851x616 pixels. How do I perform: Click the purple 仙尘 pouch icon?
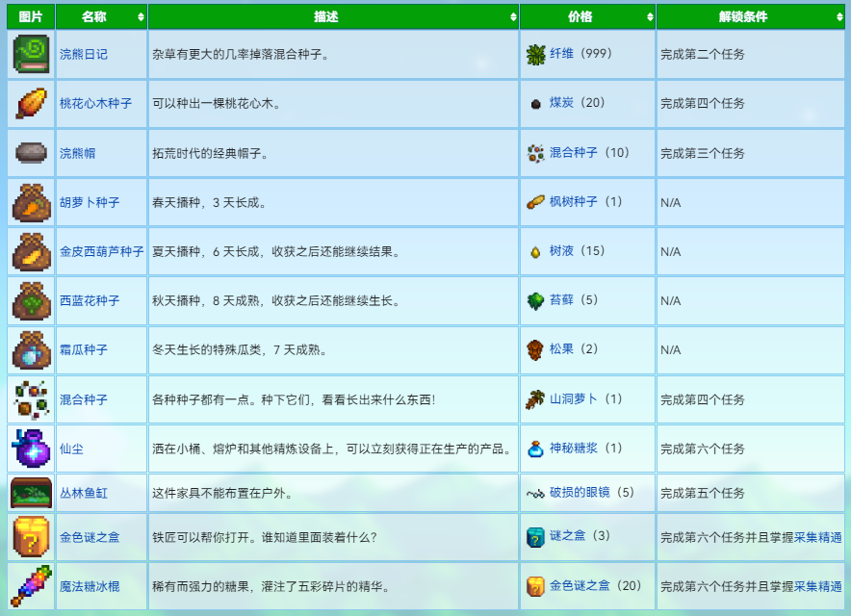click(x=31, y=449)
